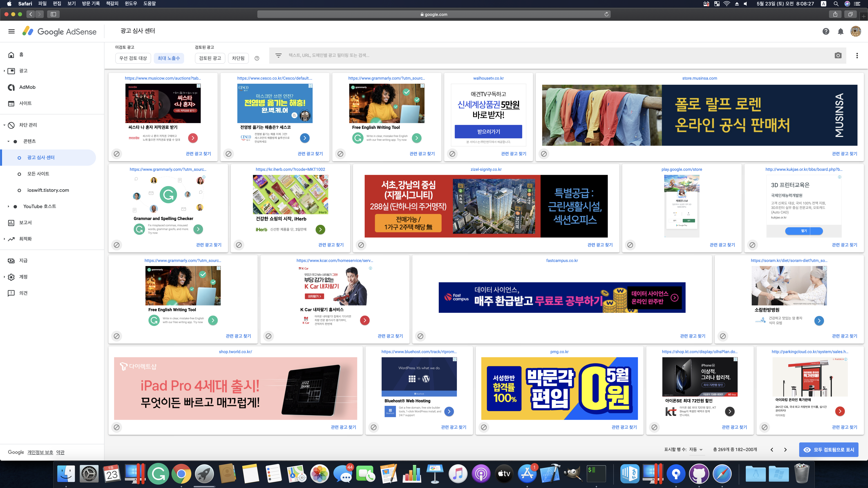This screenshot has width=868, height=488.
Task: Open the AdSense hamburger main menu
Action: (12, 31)
